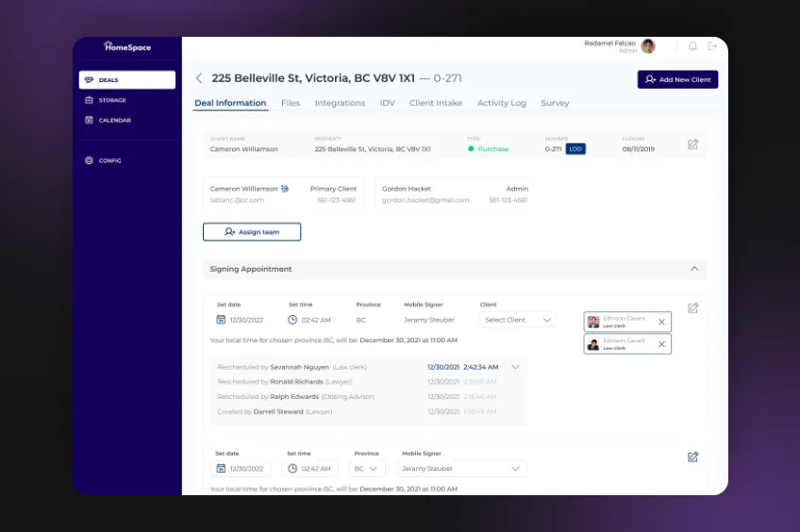Click the second appointment's Set date field
800x532 pixels.
[x=242, y=469]
